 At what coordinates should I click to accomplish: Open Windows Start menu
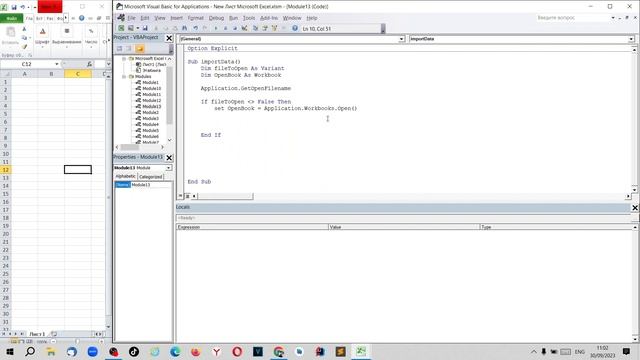click(10, 351)
